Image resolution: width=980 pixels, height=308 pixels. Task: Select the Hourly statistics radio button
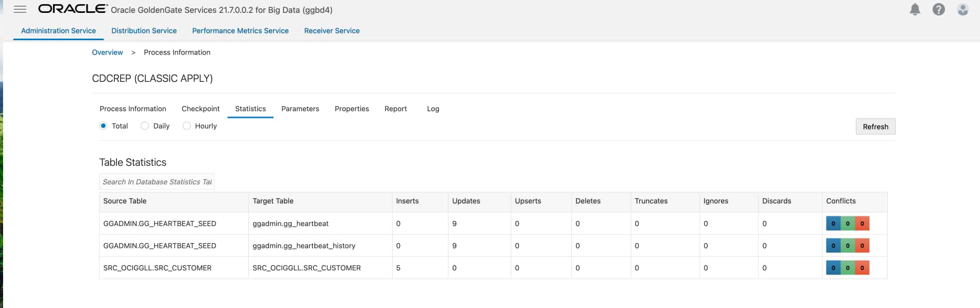point(187,126)
